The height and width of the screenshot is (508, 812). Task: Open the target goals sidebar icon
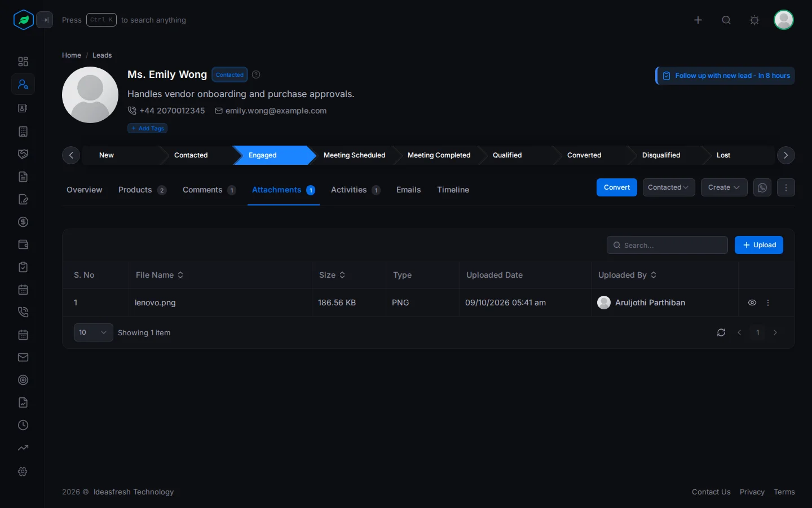coord(23,380)
